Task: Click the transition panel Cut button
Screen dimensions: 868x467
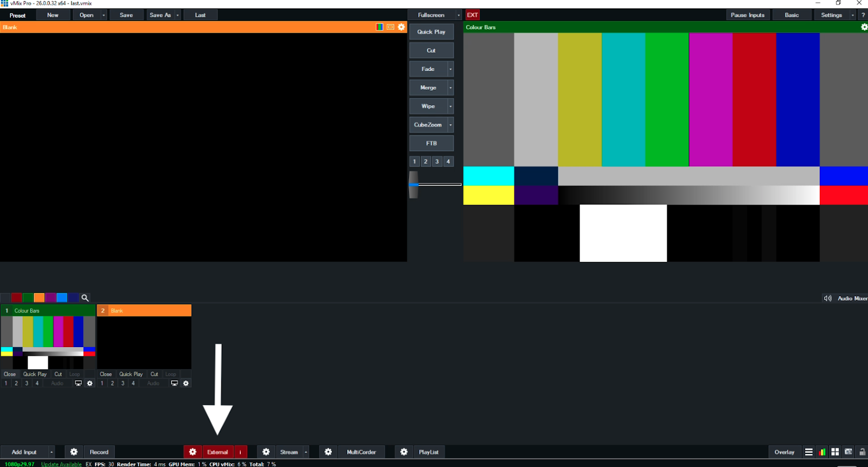Action: (431, 50)
